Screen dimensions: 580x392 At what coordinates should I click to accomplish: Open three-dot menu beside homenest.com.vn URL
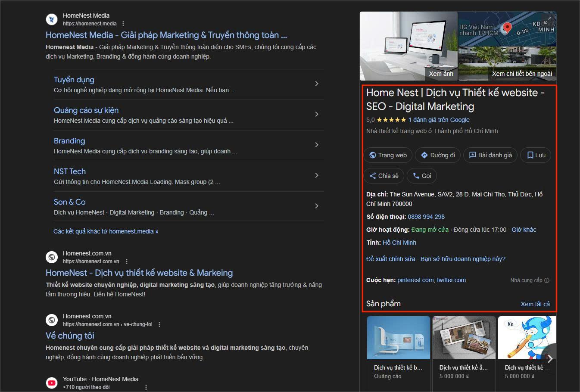tap(126, 261)
